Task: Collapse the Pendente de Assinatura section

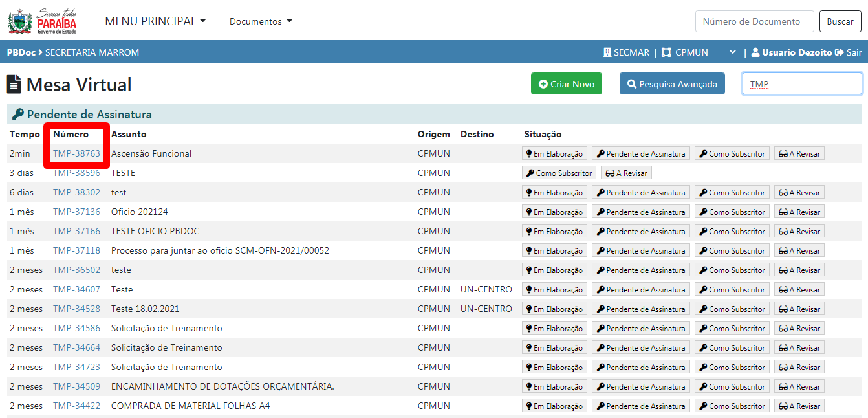Action: (x=89, y=115)
